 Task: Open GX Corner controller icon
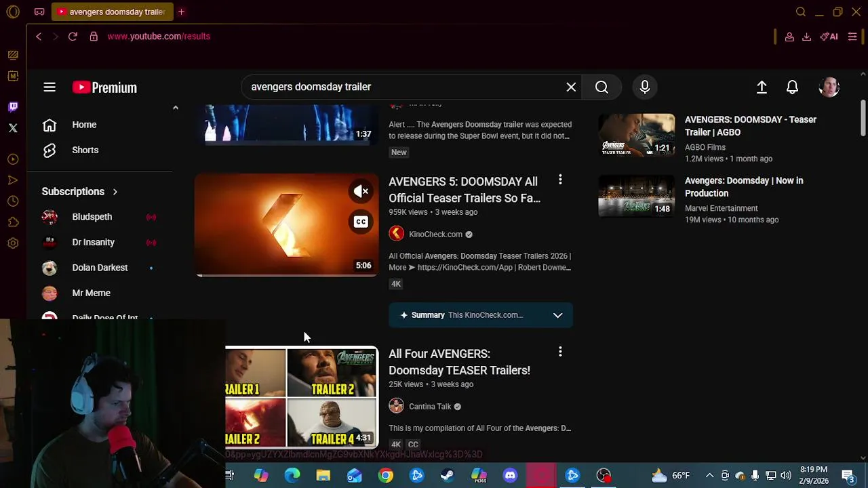[39, 12]
